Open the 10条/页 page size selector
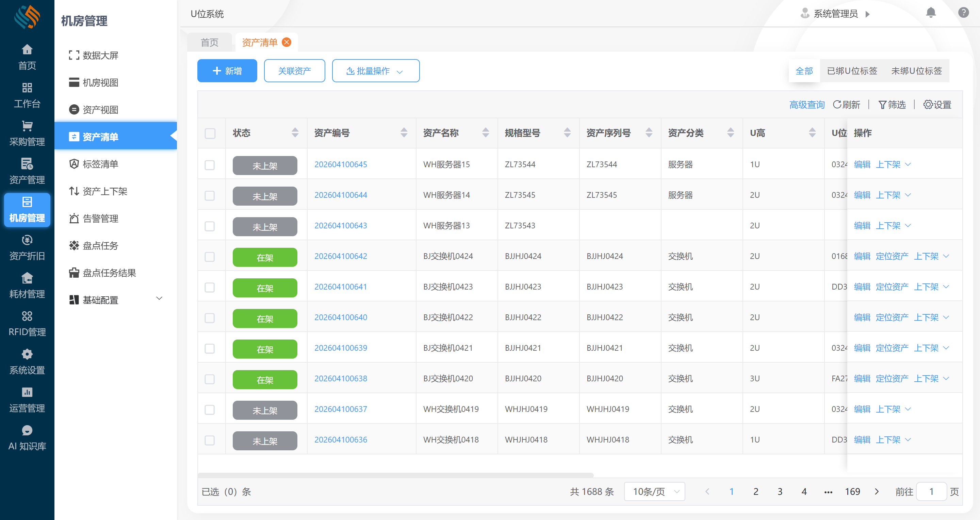 (x=654, y=491)
